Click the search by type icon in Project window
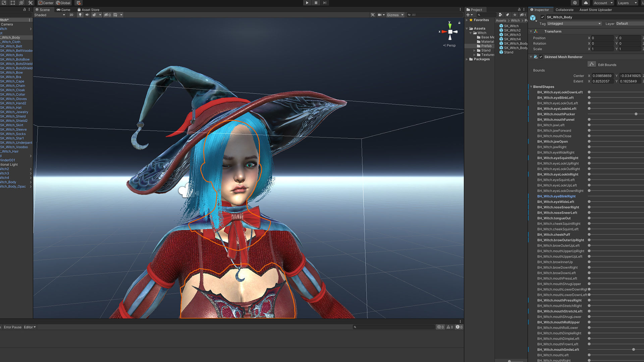Screen dimensions: 644x362 tap(500, 15)
